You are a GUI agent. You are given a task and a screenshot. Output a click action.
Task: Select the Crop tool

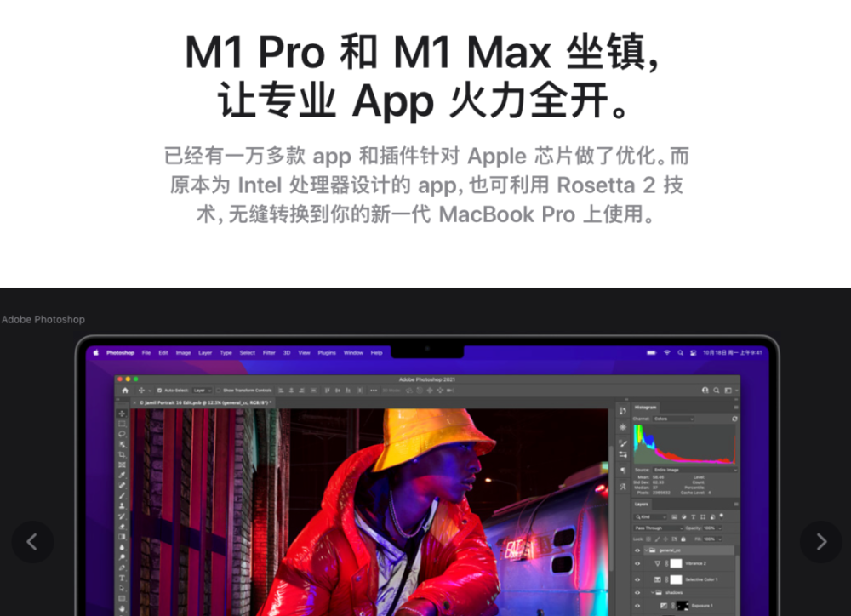pos(122,455)
